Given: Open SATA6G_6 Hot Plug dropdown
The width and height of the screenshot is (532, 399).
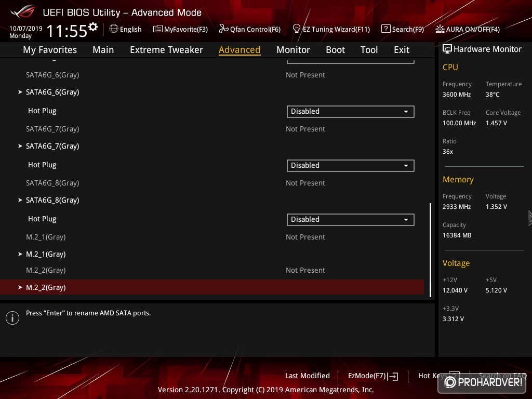Looking at the screenshot, I should [351, 112].
